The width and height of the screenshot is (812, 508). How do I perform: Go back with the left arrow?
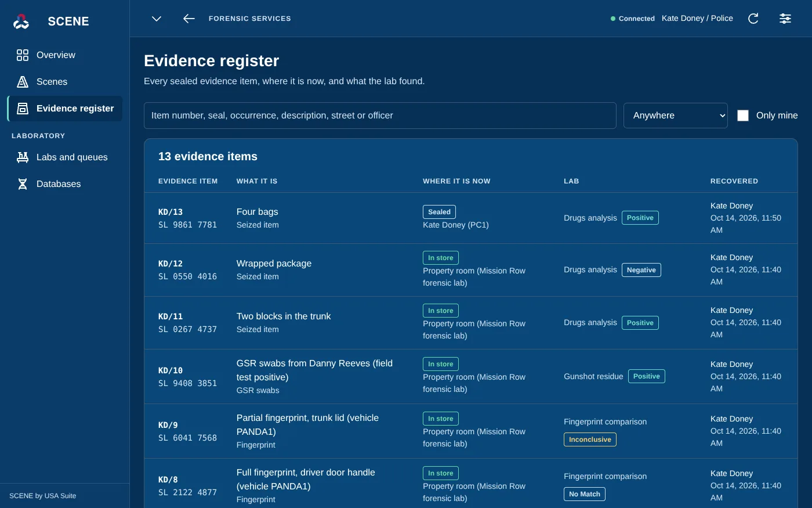[188, 19]
